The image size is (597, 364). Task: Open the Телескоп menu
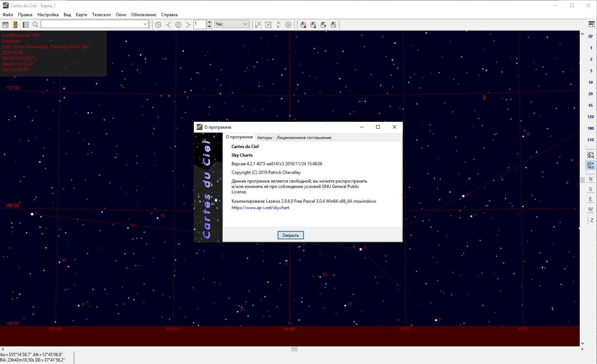tap(101, 15)
